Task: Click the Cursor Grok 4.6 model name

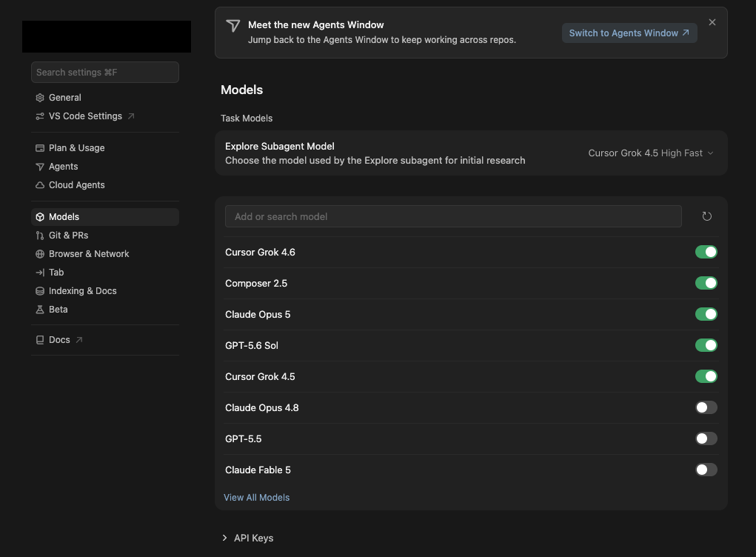Action: 261,253
